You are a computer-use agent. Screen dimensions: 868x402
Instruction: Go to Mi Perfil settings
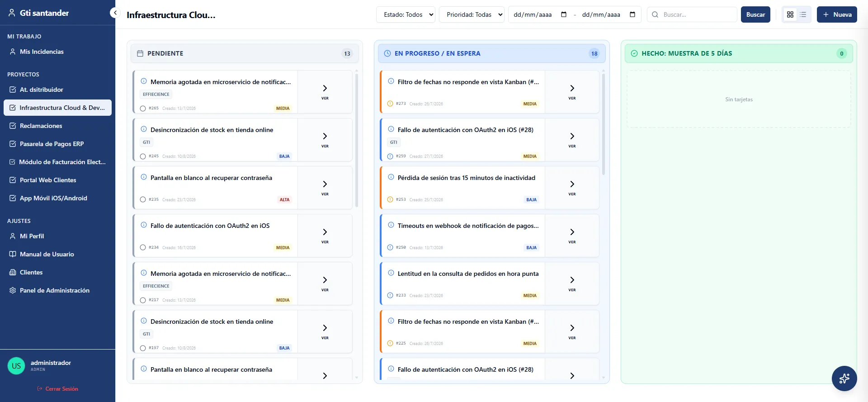[57, 236]
